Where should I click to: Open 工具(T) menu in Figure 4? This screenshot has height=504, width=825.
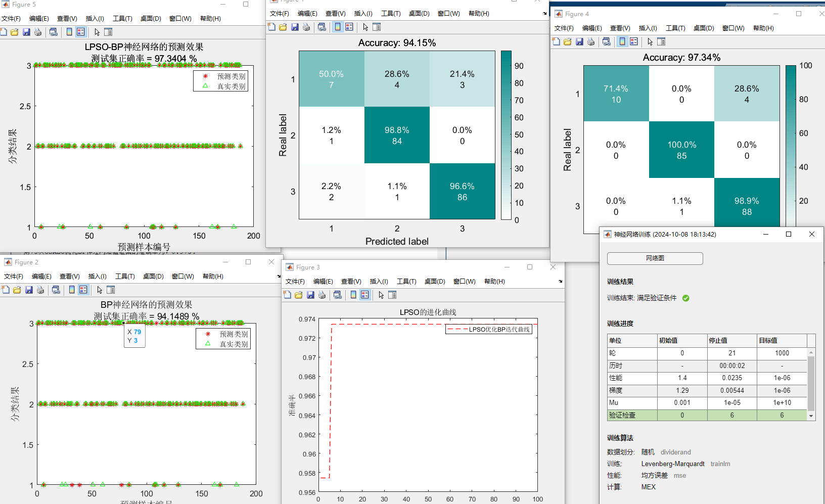pos(675,28)
